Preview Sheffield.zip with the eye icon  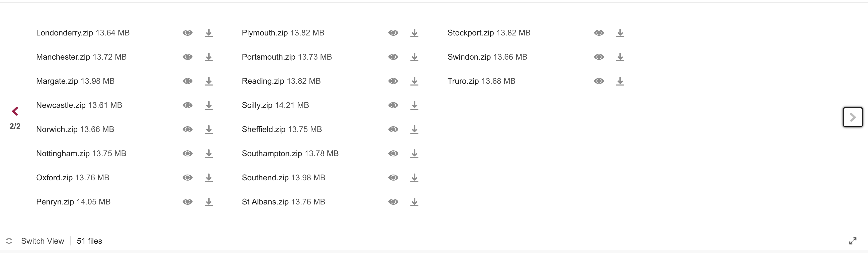click(393, 129)
